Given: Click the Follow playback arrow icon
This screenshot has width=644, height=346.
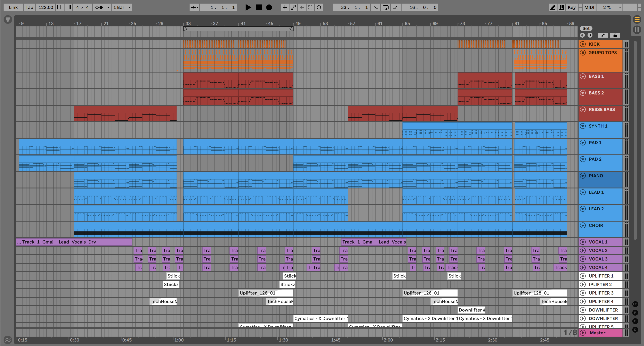Looking at the screenshot, I should (x=194, y=7).
